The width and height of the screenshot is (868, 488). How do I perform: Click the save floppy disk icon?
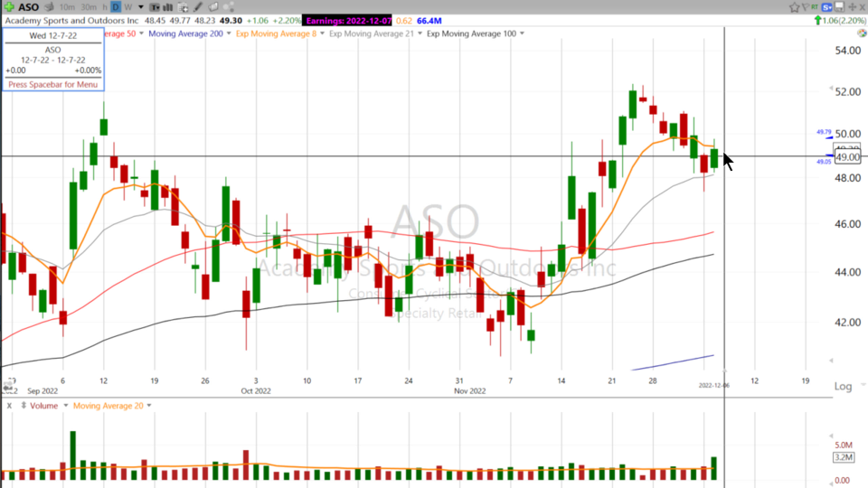pyautogui.click(x=840, y=7)
